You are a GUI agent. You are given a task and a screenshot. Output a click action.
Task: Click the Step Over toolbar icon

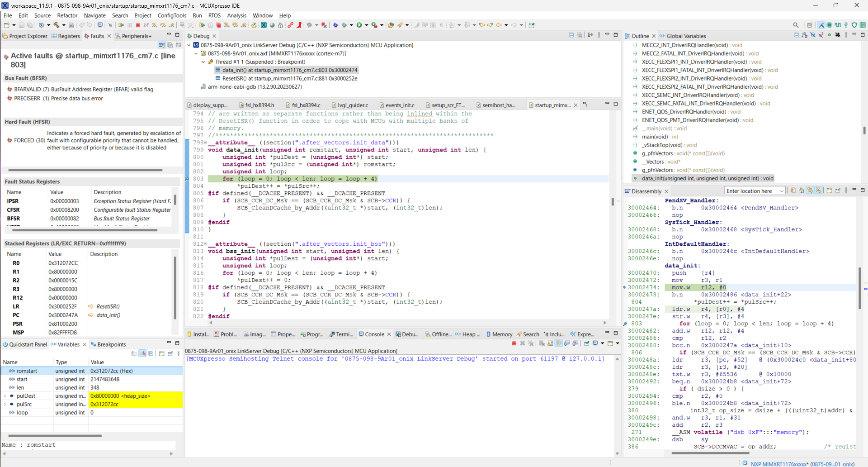[163, 25]
